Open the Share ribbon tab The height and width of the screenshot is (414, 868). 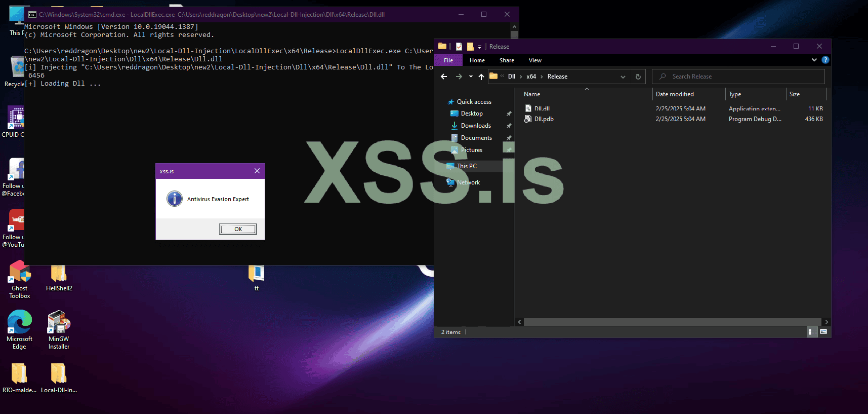pos(507,60)
